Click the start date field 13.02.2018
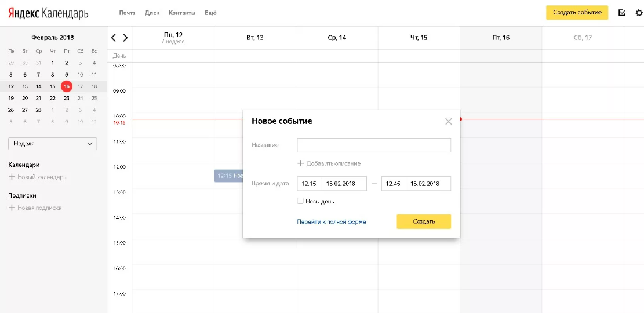 coord(344,184)
